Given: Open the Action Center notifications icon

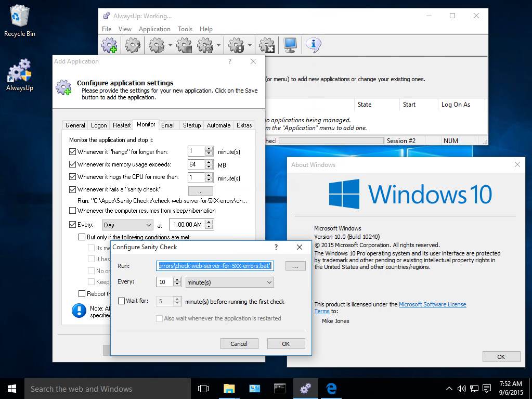Looking at the screenshot, I should [x=487, y=389].
